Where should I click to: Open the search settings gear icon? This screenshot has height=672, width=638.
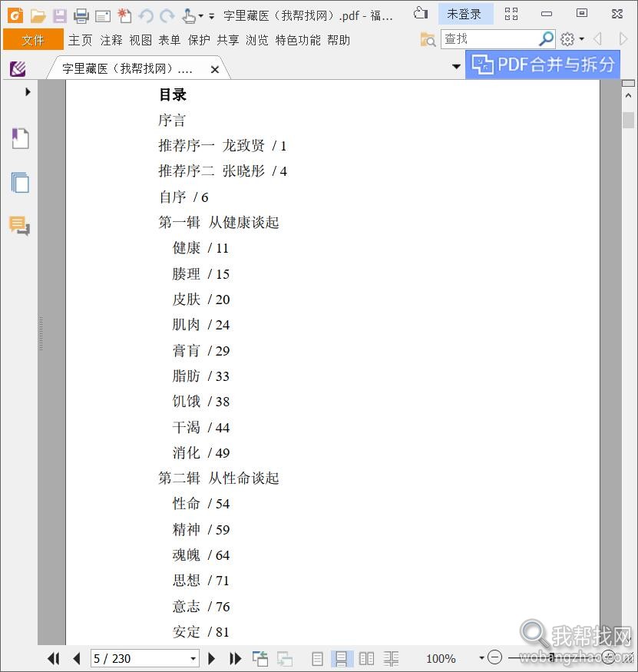[567, 39]
